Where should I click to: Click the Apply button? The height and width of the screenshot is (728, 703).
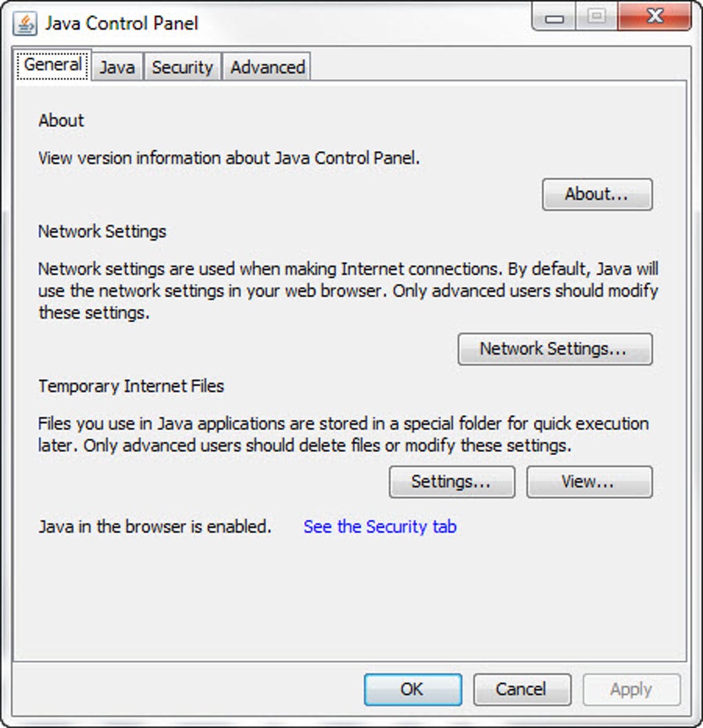point(631,689)
